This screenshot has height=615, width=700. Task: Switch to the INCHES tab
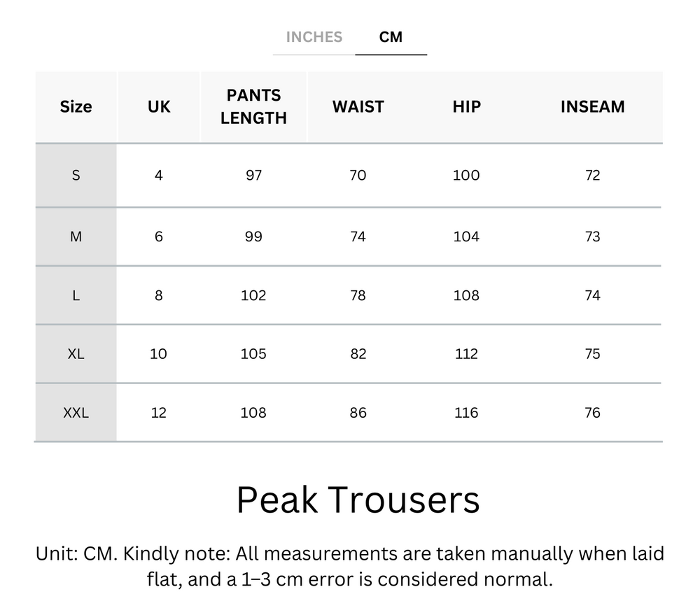pyautogui.click(x=314, y=37)
